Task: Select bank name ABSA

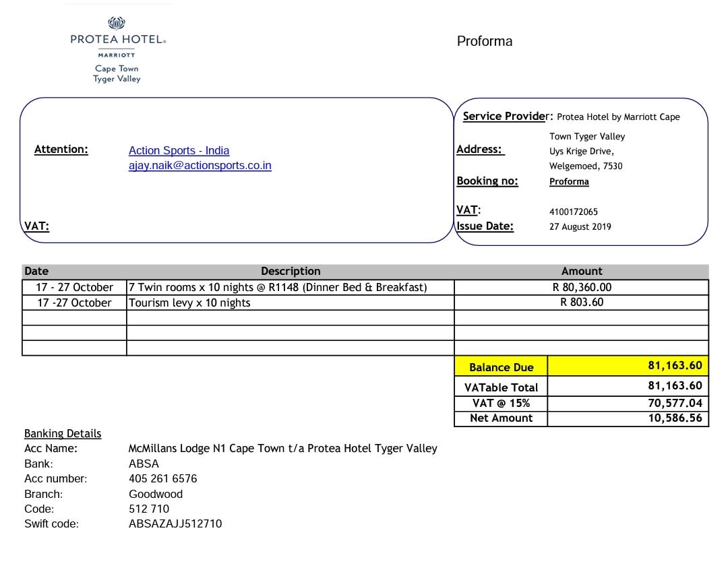Action: point(144,464)
